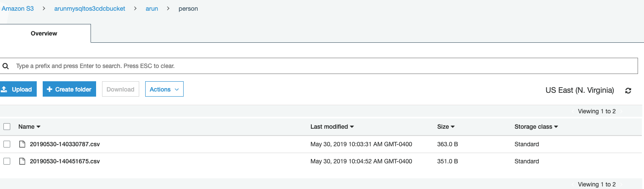Click file icon for 20190530-140451675.csv

(22, 161)
